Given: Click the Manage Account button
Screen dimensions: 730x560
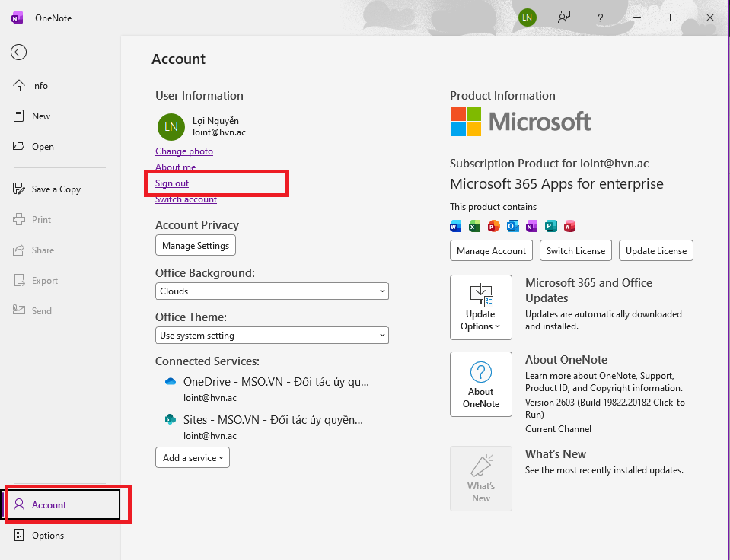Looking at the screenshot, I should click(x=491, y=250).
